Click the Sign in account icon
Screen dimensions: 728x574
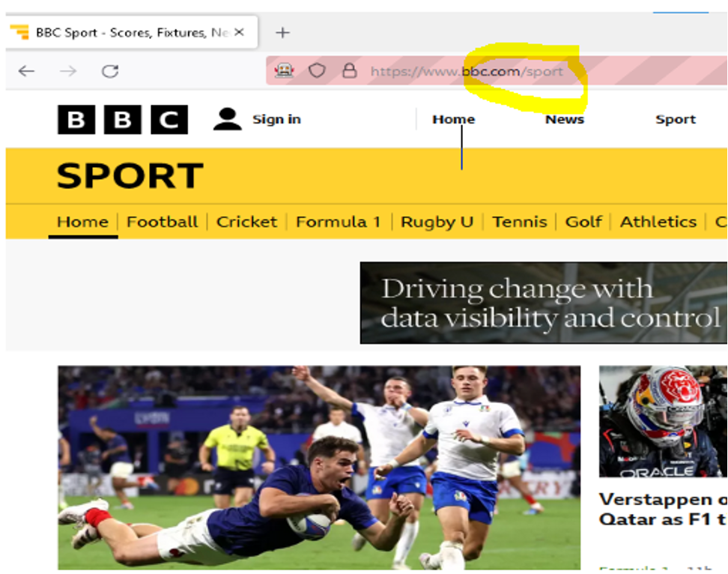coord(228,119)
